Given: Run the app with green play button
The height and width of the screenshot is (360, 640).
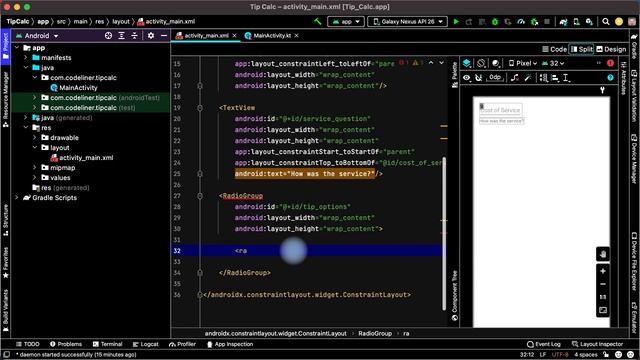Looking at the screenshot, I should (x=456, y=22).
